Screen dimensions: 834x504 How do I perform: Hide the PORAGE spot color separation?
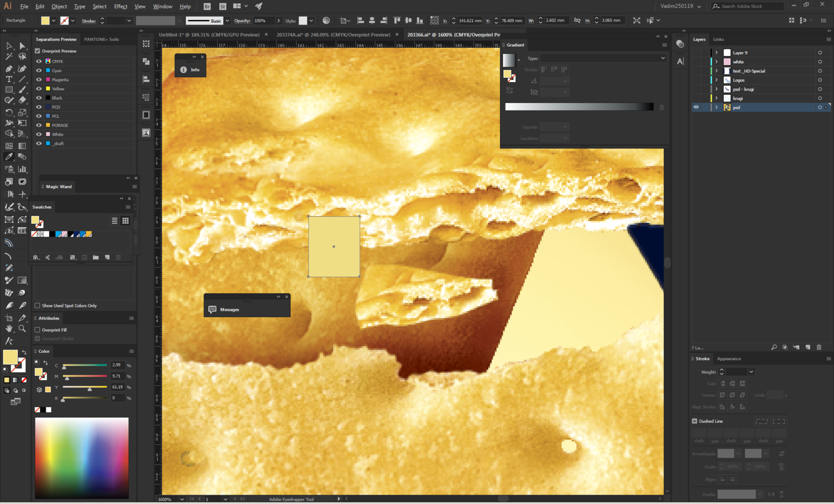[39, 125]
